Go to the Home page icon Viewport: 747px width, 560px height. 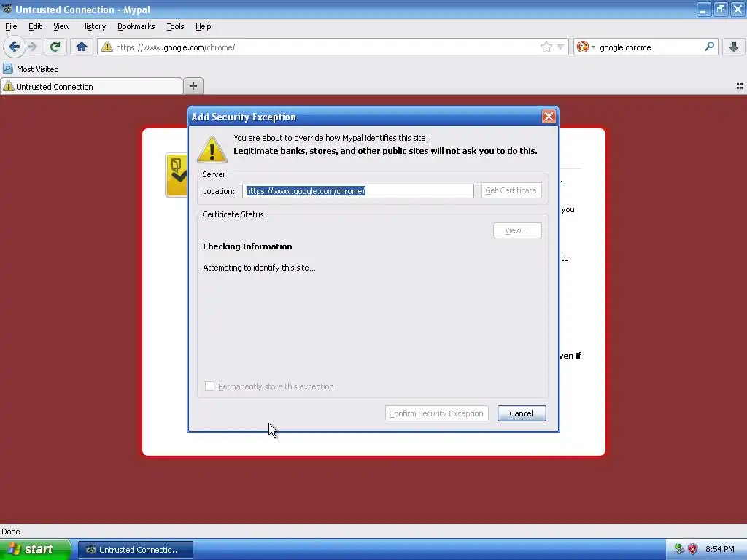(82, 47)
